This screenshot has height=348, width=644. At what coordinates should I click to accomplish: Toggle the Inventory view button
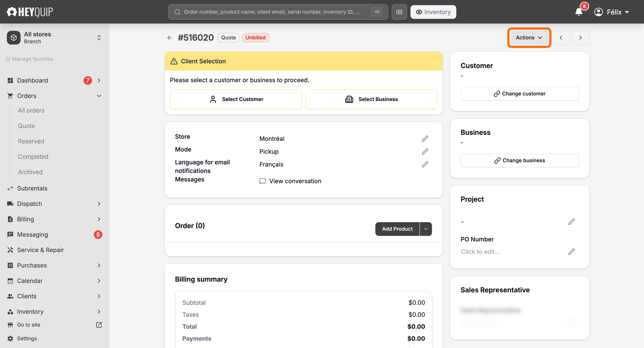click(433, 12)
